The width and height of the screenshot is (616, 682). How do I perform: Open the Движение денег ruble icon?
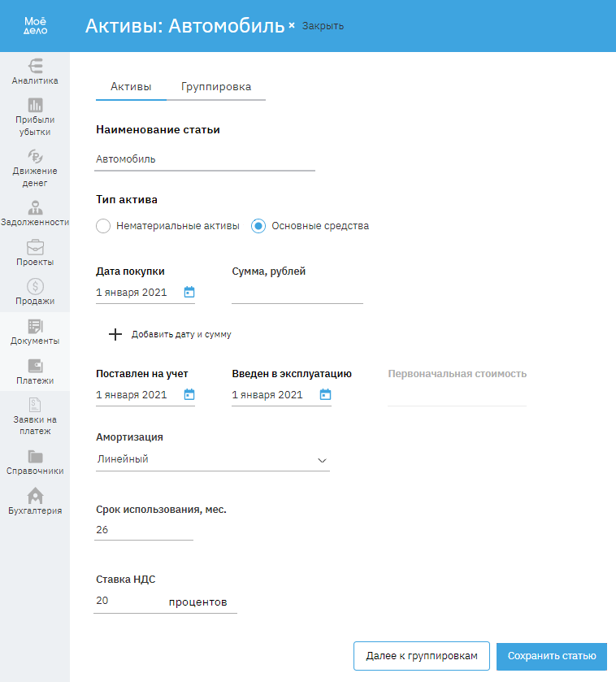pos(35,156)
